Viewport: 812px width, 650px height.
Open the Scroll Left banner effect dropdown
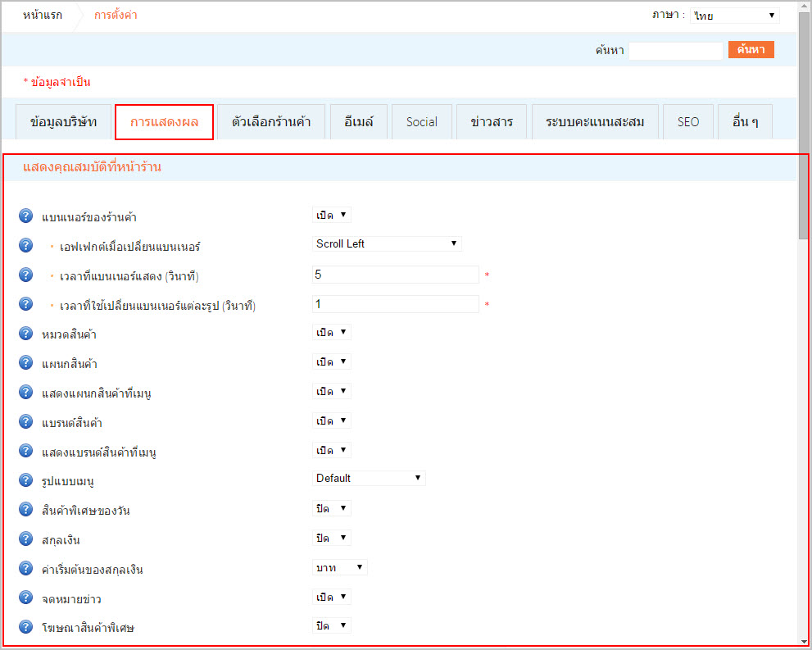[387, 243]
